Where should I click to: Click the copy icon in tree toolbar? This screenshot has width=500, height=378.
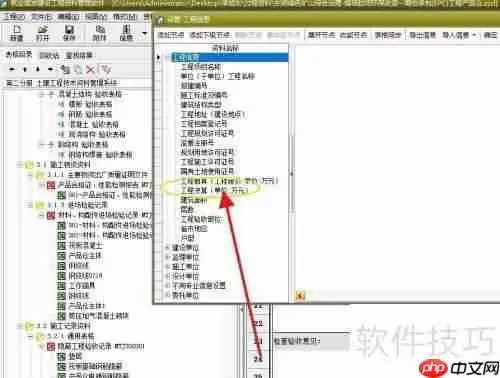coord(65,69)
